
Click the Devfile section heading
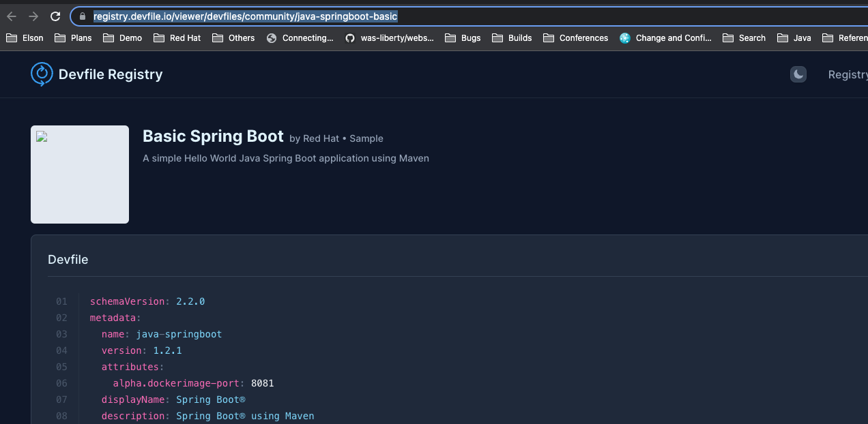(x=68, y=259)
